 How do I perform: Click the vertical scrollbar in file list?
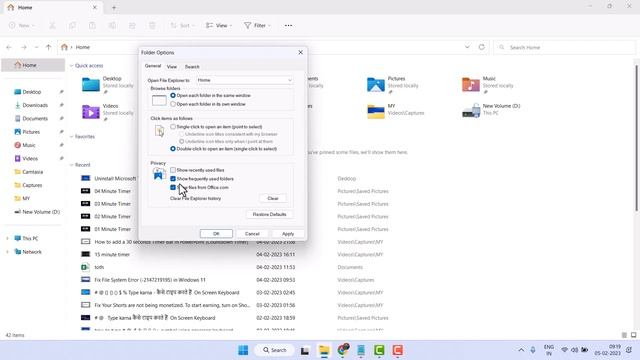[636, 138]
